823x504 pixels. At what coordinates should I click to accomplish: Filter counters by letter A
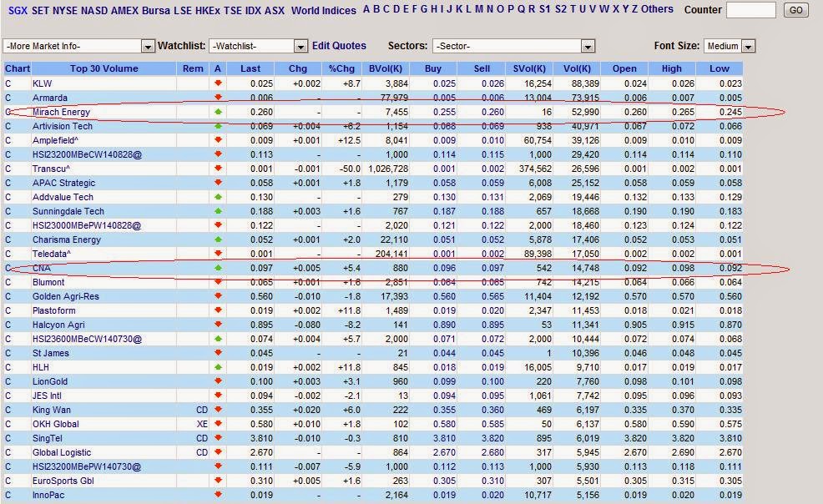[366, 9]
